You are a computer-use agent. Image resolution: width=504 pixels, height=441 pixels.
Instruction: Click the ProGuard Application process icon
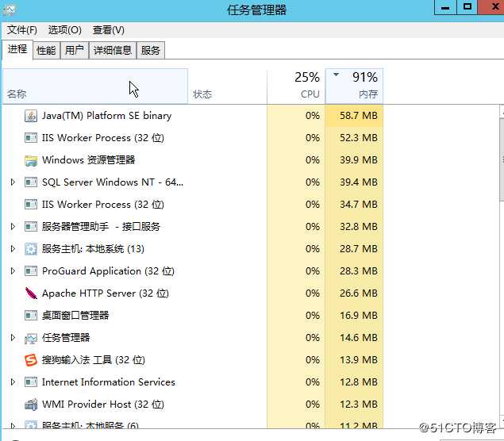click(x=31, y=271)
